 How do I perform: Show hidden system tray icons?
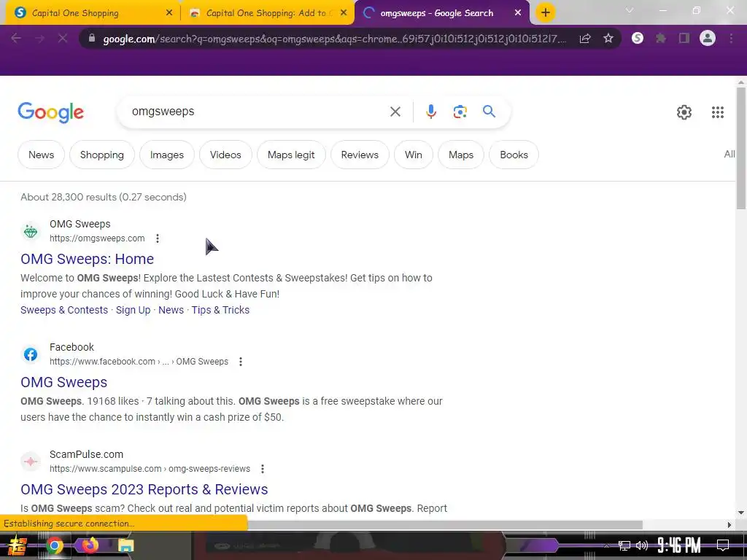point(606,545)
